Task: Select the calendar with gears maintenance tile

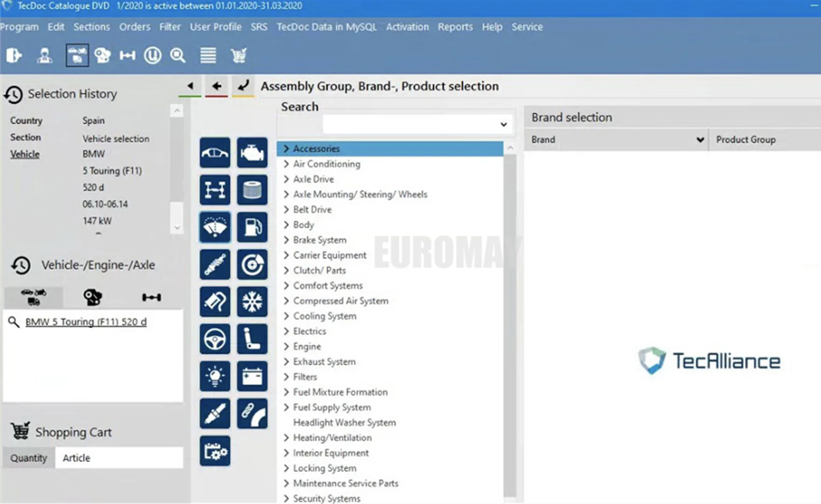Action: click(x=215, y=451)
